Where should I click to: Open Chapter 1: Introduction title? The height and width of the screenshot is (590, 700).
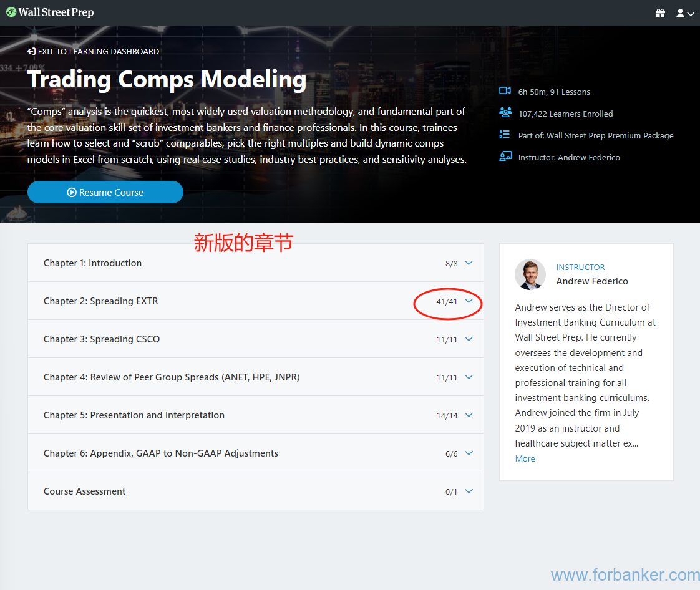(92, 263)
